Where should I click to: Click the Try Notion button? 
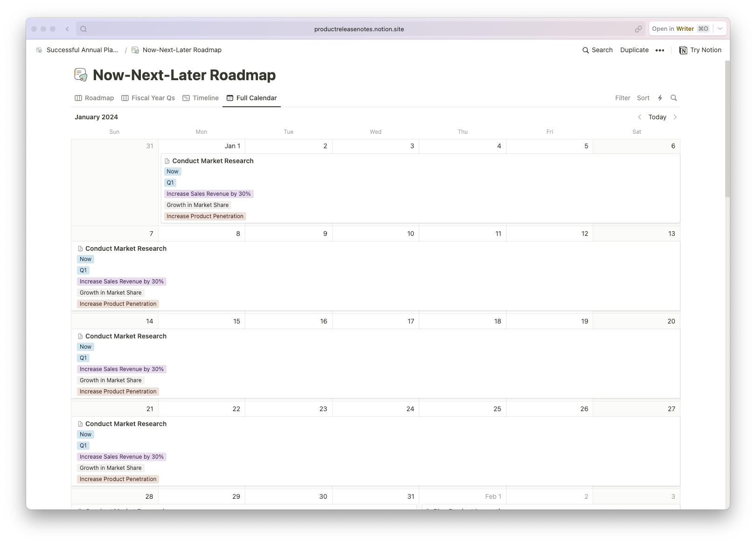click(700, 50)
